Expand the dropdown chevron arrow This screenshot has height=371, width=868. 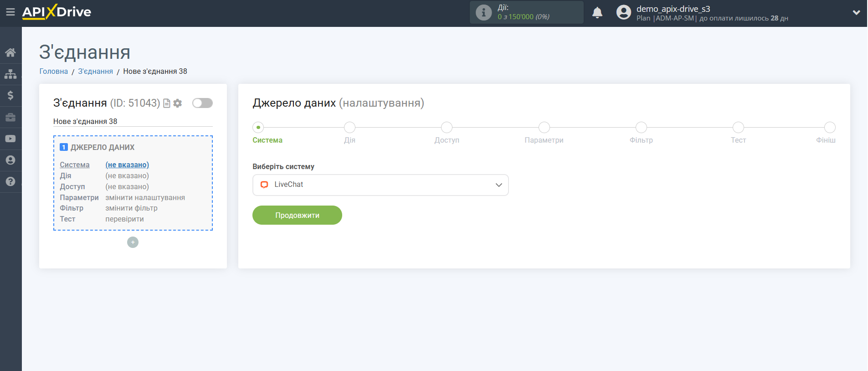pos(498,185)
